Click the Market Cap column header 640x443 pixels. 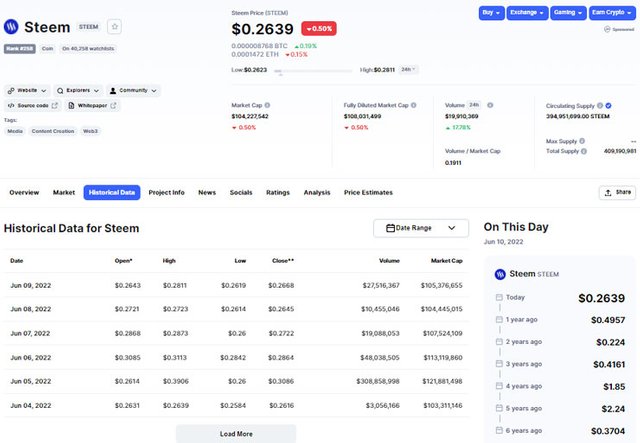(x=447, y=260)
